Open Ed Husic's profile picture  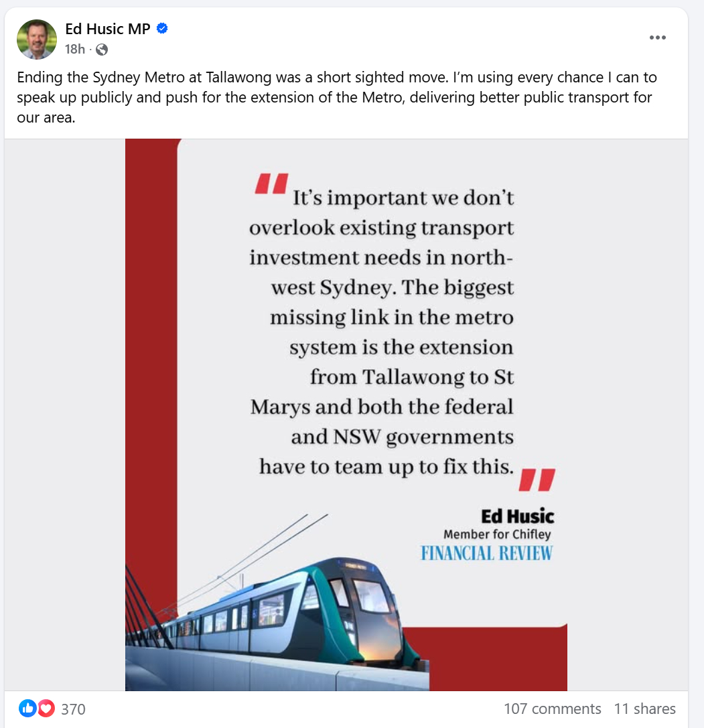[x=37, y=40]
